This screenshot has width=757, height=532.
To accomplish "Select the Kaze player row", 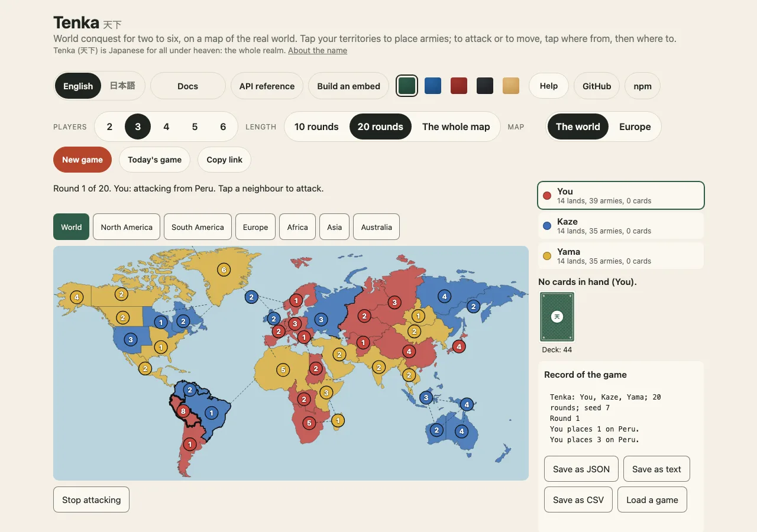I will [621, 226].
